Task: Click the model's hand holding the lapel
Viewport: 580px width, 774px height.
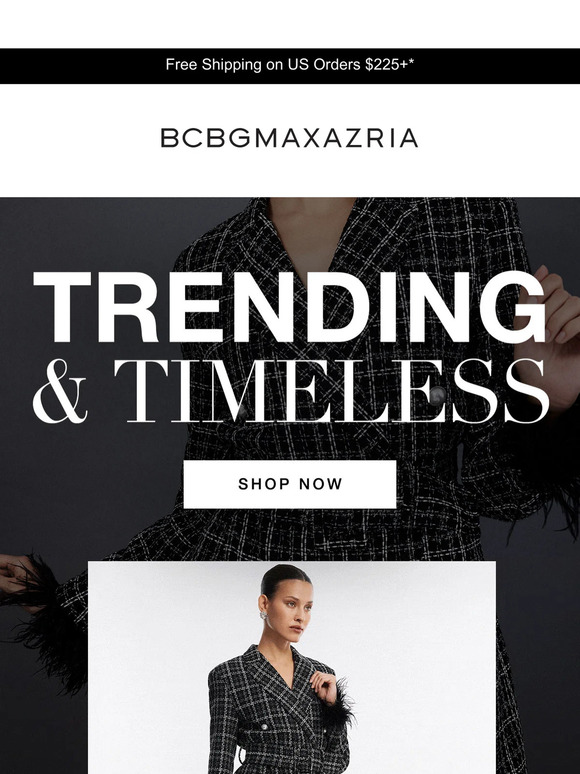Action: tap(323, 686)
